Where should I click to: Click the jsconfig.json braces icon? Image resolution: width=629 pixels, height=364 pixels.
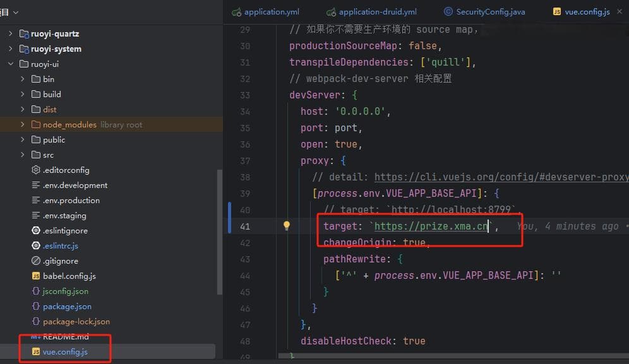[x=36, y=291]
